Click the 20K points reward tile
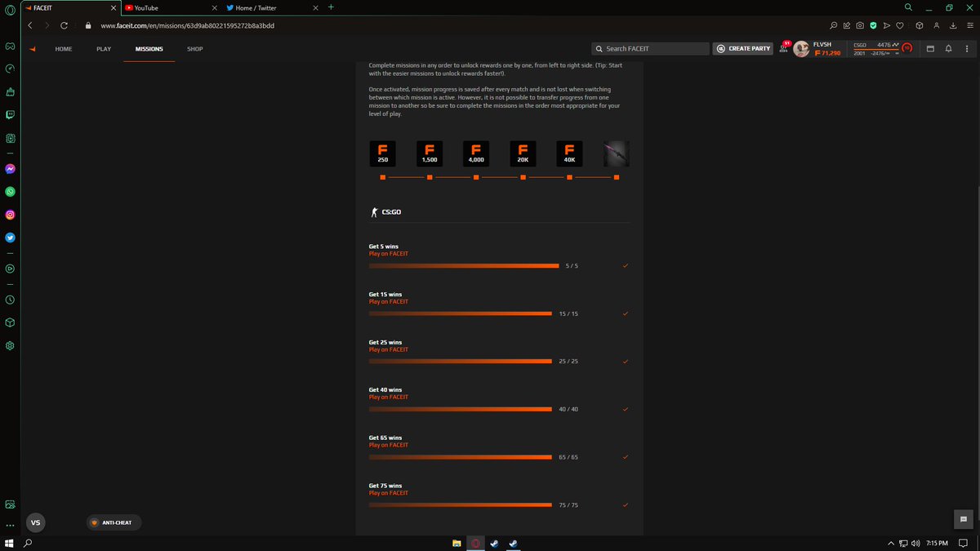The width and height of the screenshot is (980, 551). 523,153
